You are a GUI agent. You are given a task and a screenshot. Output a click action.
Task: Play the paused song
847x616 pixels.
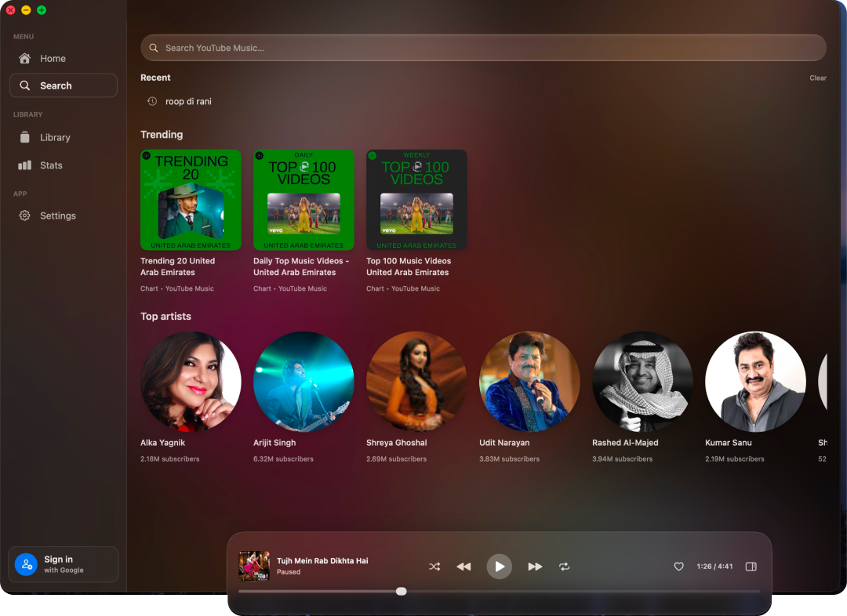[499, 567]
